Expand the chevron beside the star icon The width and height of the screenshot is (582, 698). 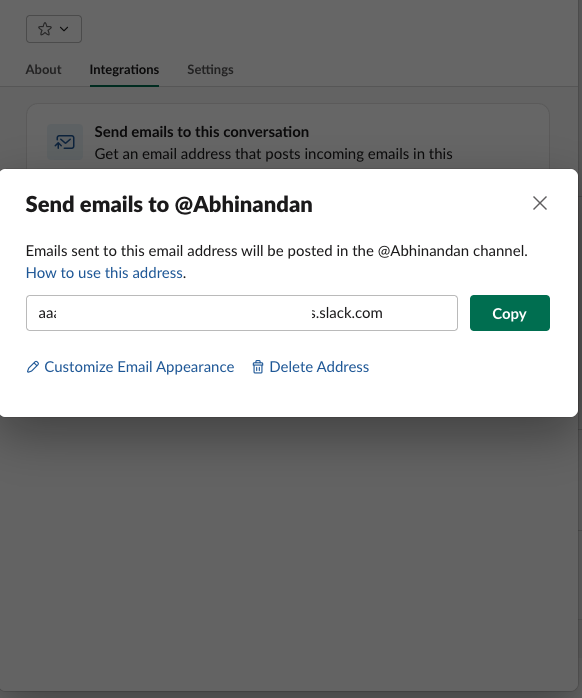(64, 29)
